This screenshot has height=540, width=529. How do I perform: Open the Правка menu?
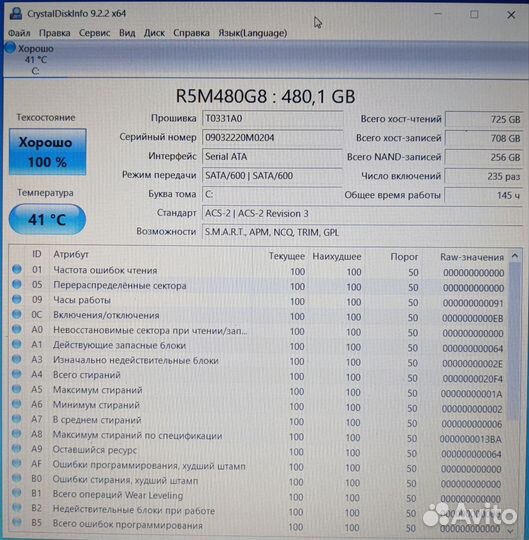click(55, 33)
